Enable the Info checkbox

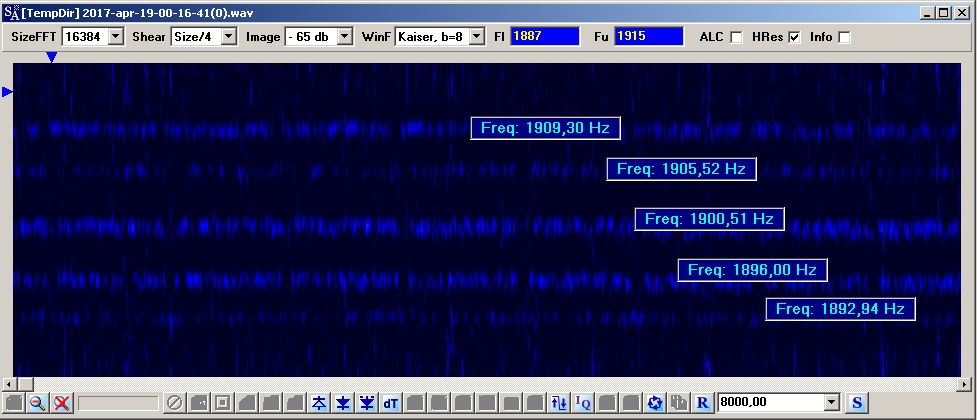(x=844, y=37)
